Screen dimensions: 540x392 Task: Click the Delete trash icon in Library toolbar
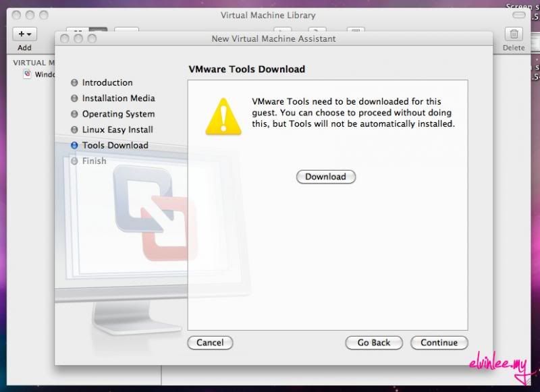[514, 34]
